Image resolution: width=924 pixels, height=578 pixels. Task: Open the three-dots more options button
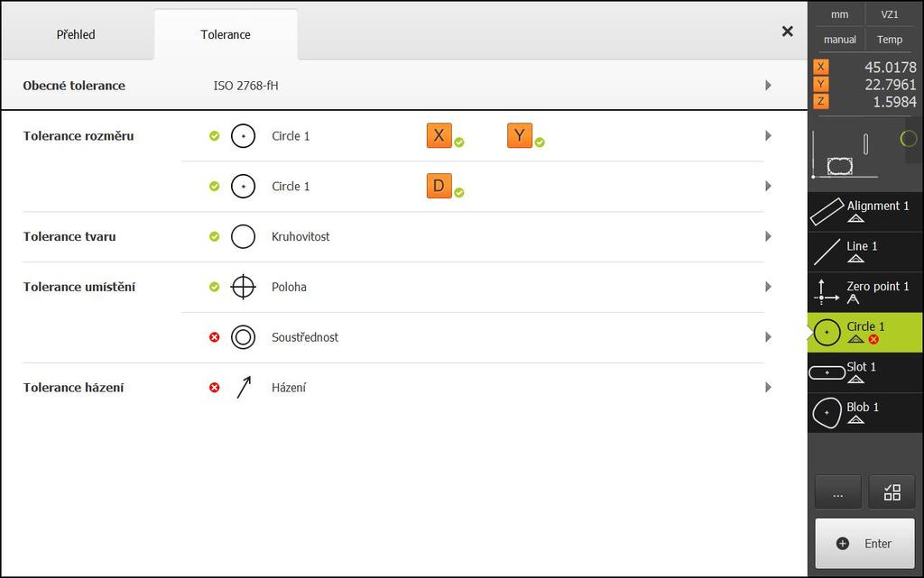(838, 492)
